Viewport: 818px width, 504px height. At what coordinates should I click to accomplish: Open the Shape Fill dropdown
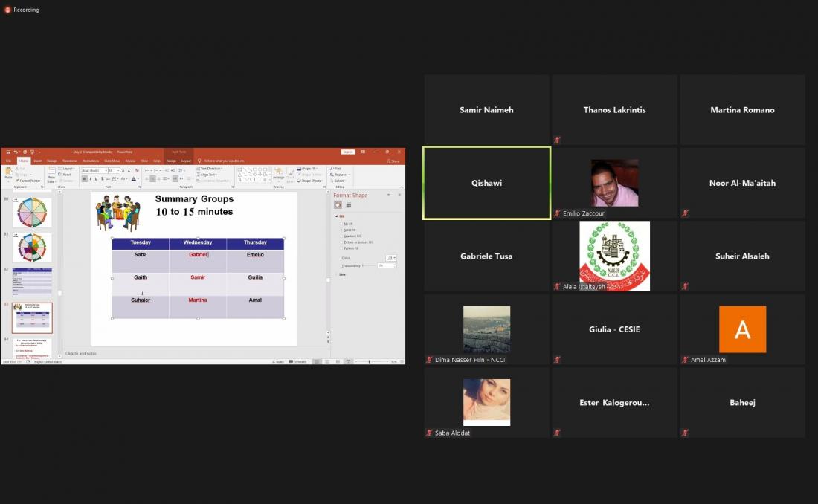(x=309, y=169)
